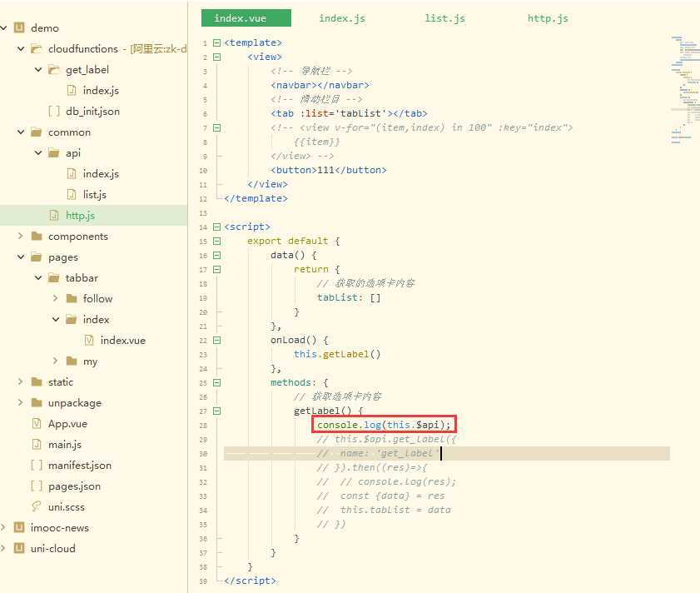The height and width of the screenshot is (593, 700).
Task: Collapse the cloudfunctions folder
Action: tap(21, 48)
